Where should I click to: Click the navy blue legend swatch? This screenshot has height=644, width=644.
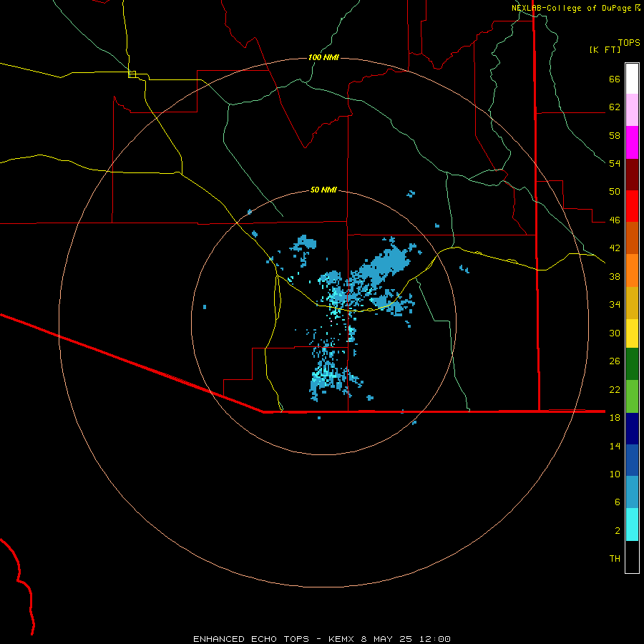point(632,429)
